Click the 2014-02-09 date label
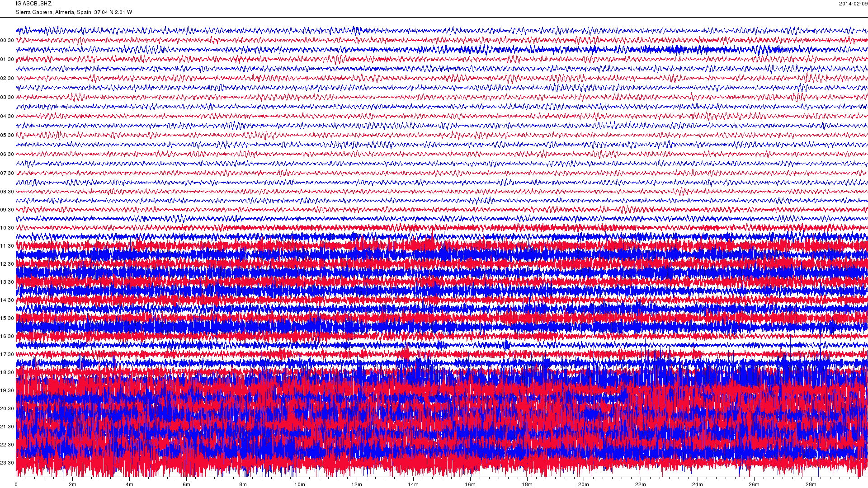The width and height of the screenshot is (868, 488). 853,4
